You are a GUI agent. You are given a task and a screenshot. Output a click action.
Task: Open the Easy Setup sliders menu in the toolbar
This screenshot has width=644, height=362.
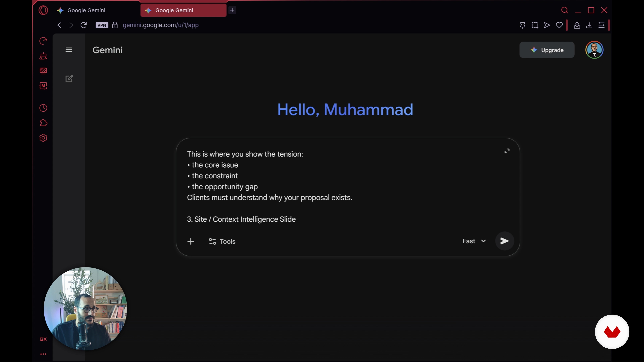(x=601, y=25)
